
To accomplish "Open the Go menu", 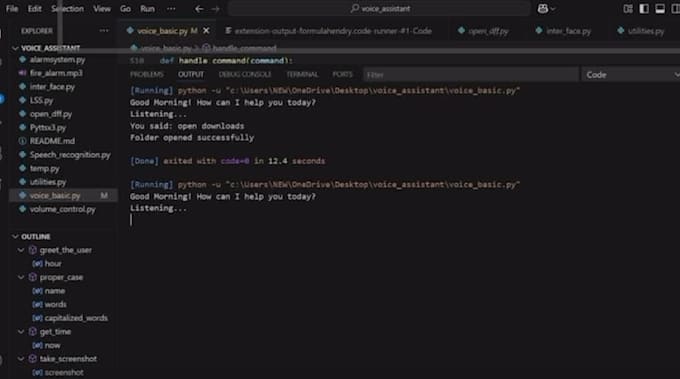I will (x=125, y=9).
